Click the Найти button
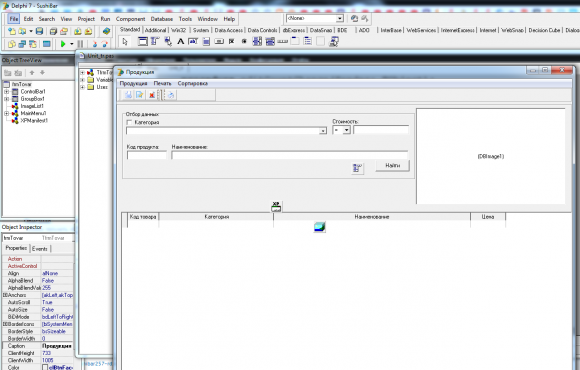This screenshot has width=580, height=370. click(x=392, y=165)
